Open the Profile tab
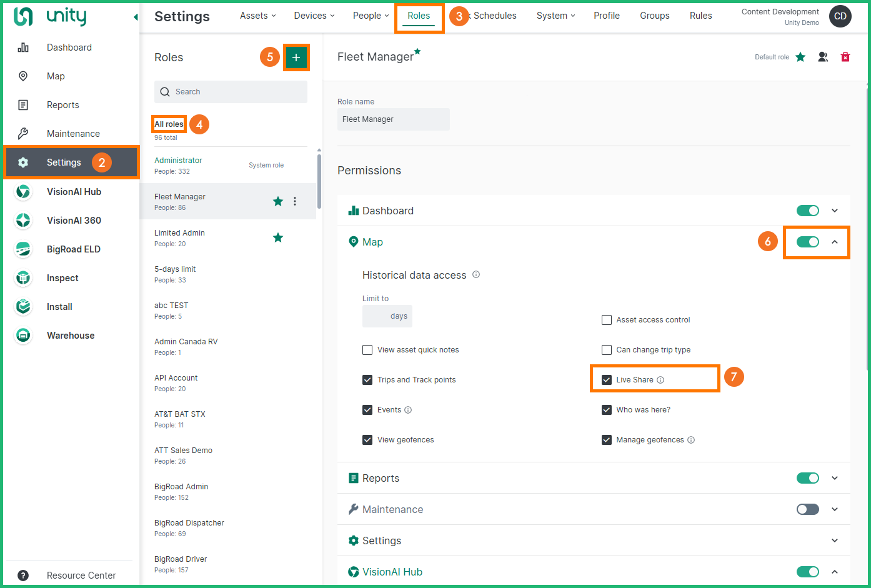The image size is (871, 588). pyautogui.click(x=606, y=16)
